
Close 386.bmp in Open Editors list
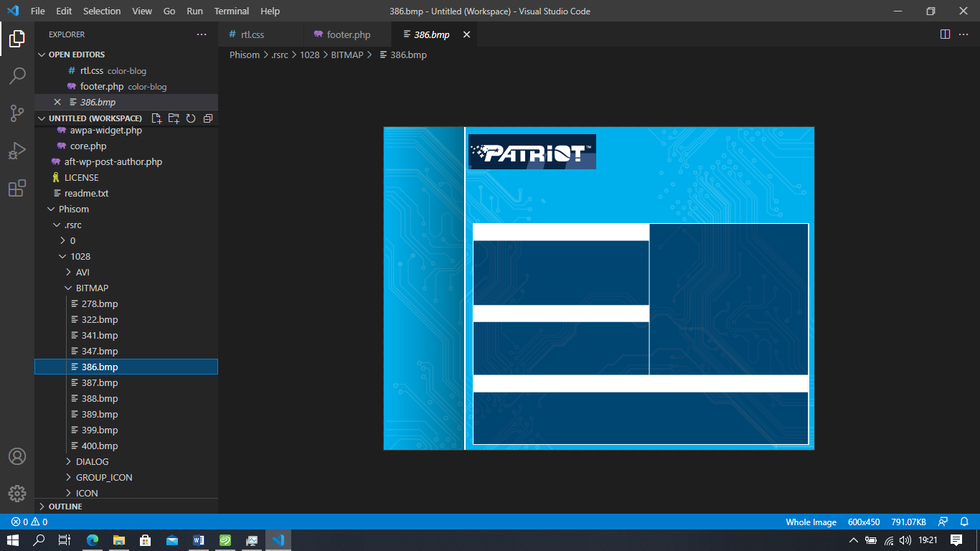click(57, 102)
